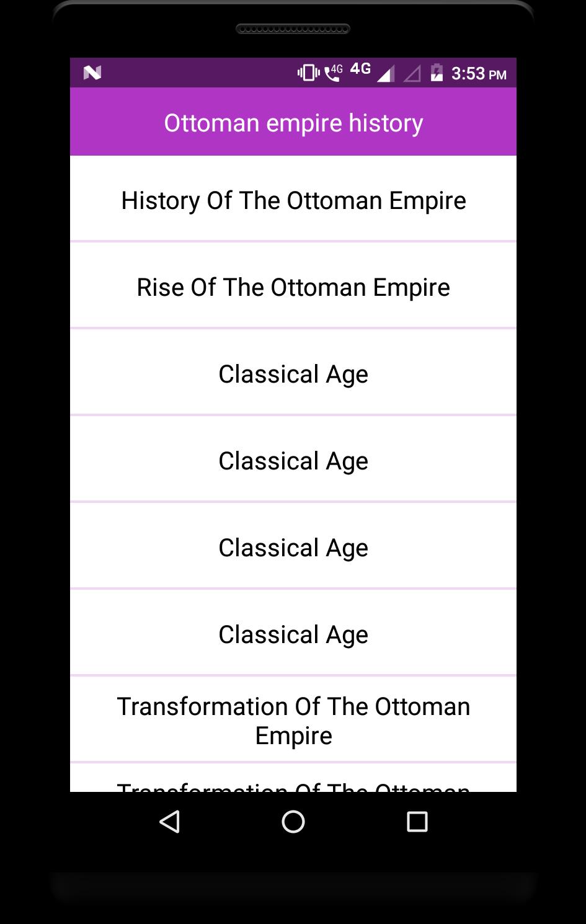Select the first Classical Age entry
This screenshot has height=924, width=586.
(293, 374)
